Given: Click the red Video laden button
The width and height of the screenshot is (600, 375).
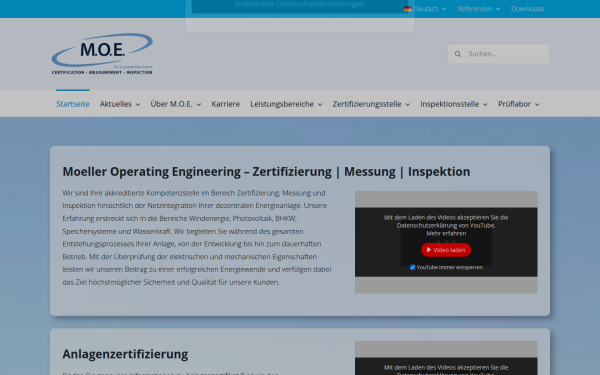Looking at the screenshot, I should tap(446, 250).
